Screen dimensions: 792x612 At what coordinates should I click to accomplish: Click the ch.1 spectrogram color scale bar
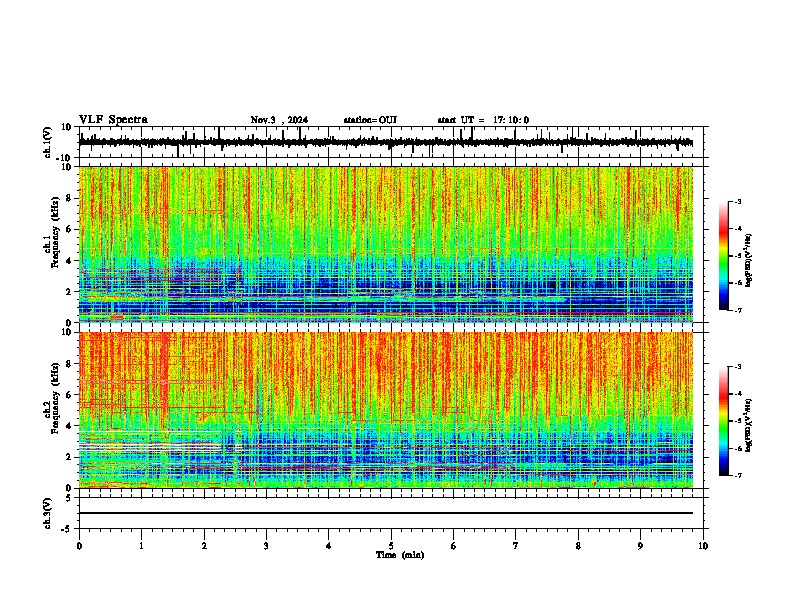pyautogui.click(x=724, y=256)
